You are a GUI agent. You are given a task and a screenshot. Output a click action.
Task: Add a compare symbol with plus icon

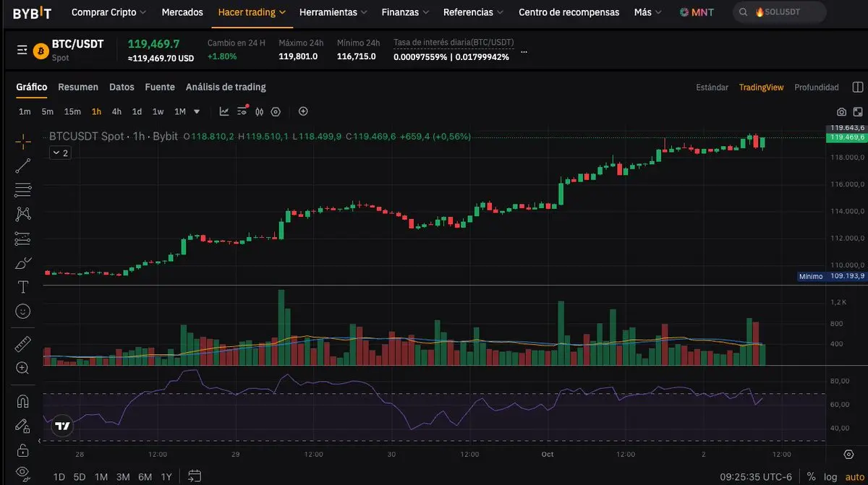click(303, 111)
